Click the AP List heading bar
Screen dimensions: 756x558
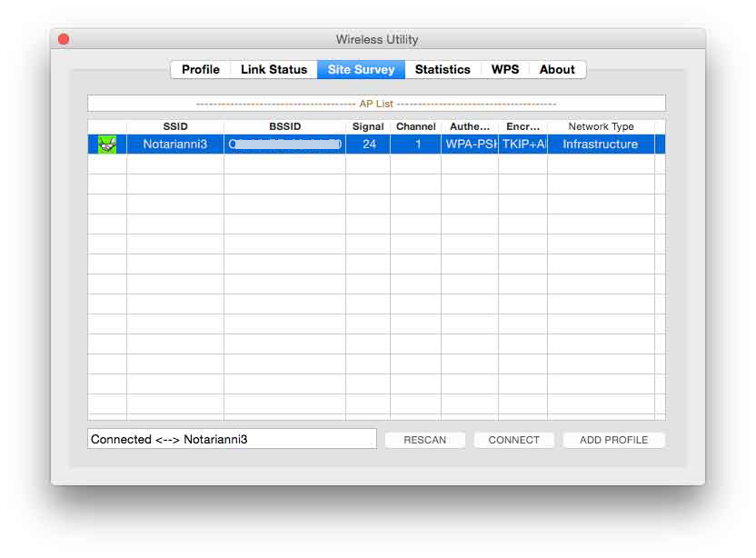tap(376, 104)
